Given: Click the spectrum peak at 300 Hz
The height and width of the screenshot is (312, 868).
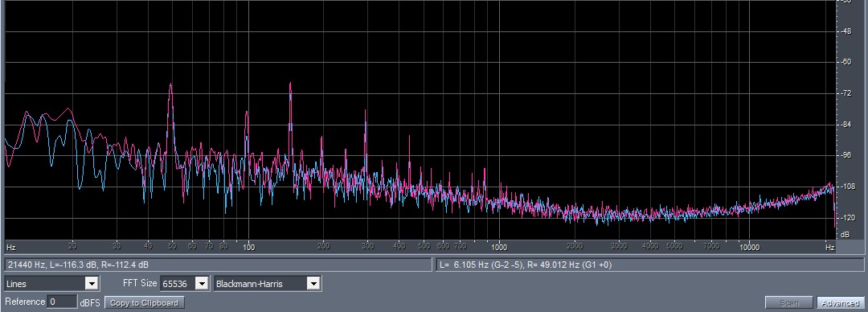Looking at the screenshot, I should click(366, 112).
